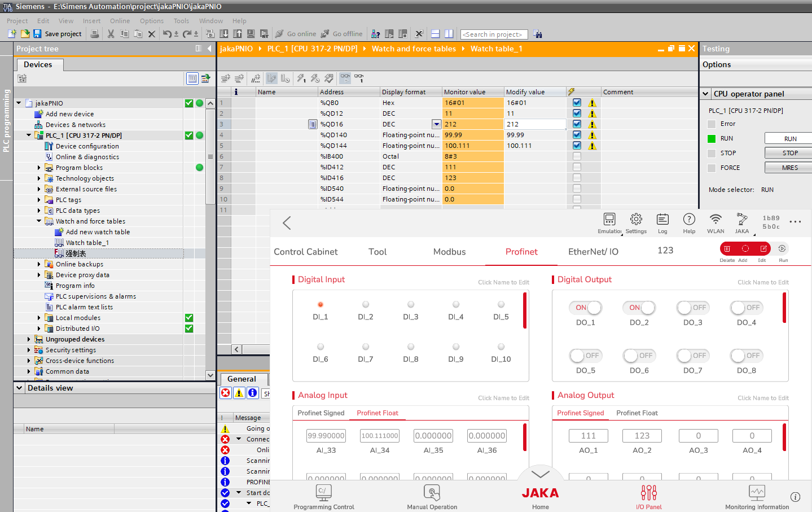The image size is (812, 512).
Task: Switch to the Modbus tab
Action: coord(449,252)
